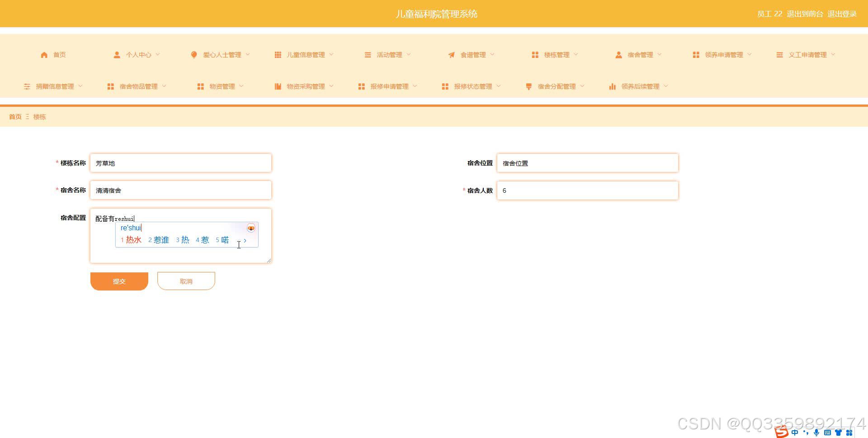Screen dimensions: 868x438
Task: Click the 宿舍人数 input field
Action: tap(588, 190)
